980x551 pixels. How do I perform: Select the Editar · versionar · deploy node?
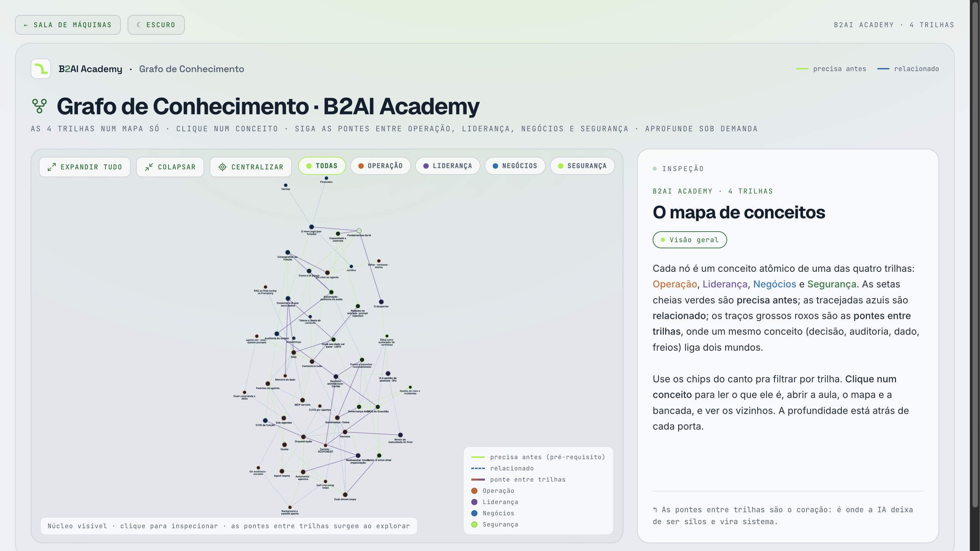pos(378,261)
